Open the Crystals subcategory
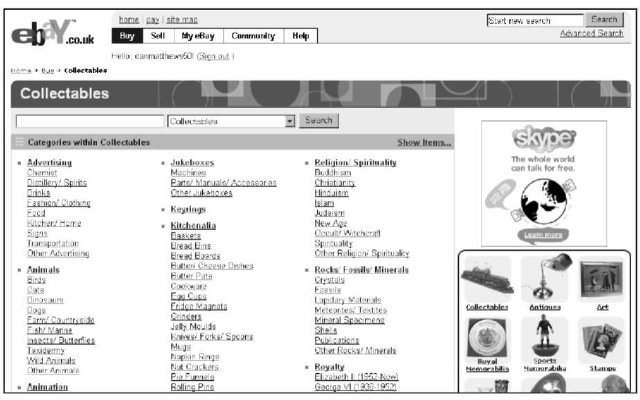Viewport: 640px width, 400px height. coord(329,280)
